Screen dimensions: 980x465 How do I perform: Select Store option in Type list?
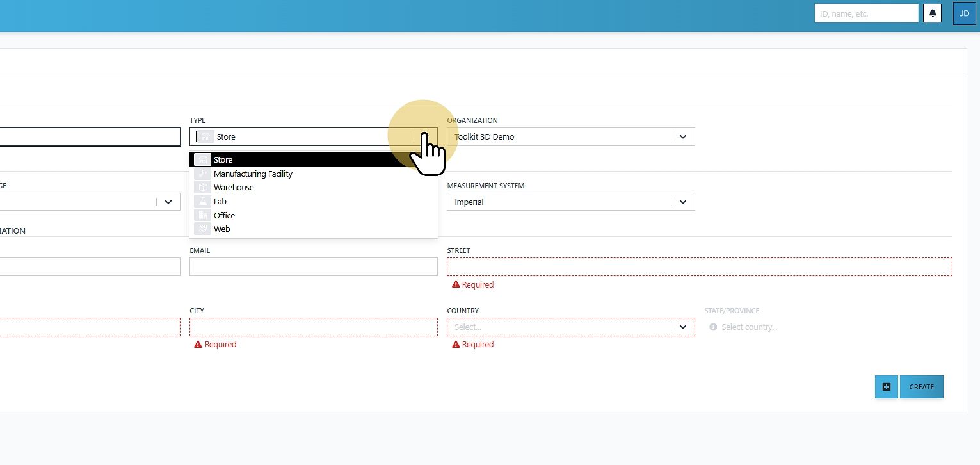(x=314, y=159)
